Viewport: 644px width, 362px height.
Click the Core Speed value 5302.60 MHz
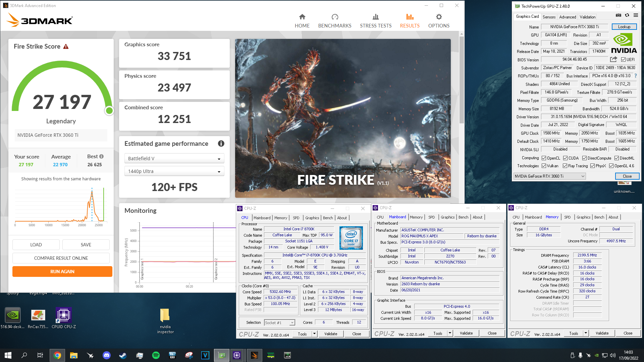coord(280,292)
